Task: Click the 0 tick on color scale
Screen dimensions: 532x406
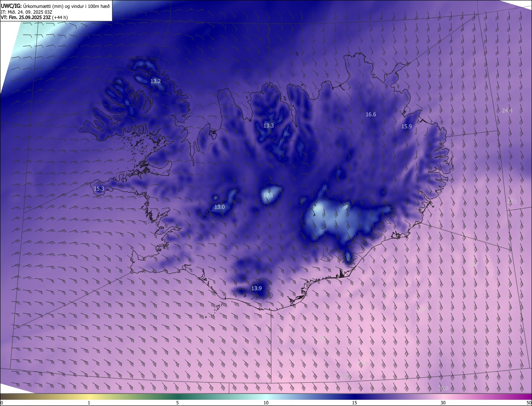Action: tap(2, 403)
